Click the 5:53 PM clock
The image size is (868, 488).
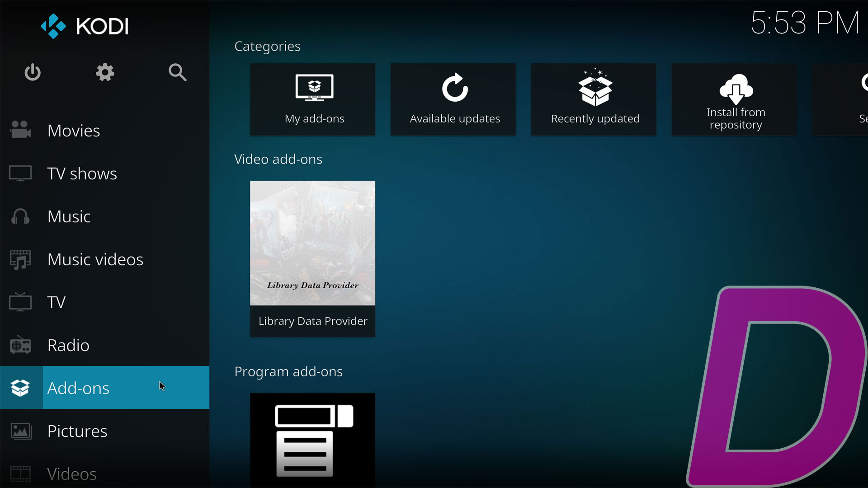pyautogui.click(x=805, y=23)
